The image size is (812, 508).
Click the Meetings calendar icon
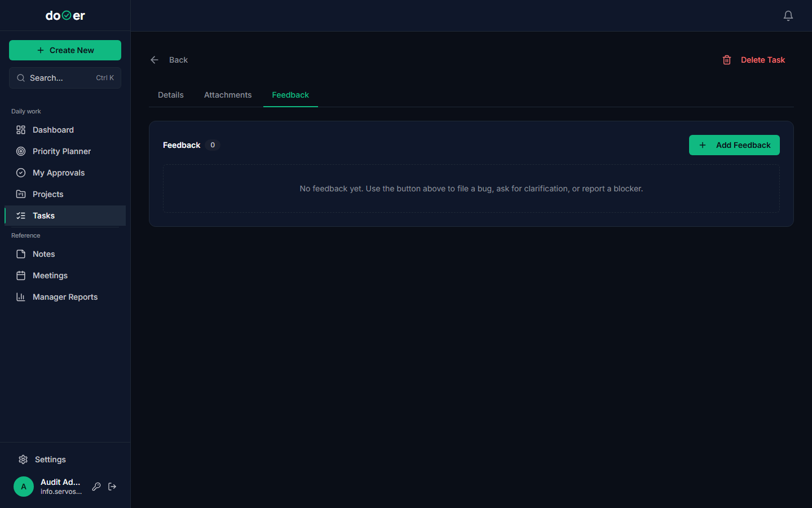coord(21,275)
